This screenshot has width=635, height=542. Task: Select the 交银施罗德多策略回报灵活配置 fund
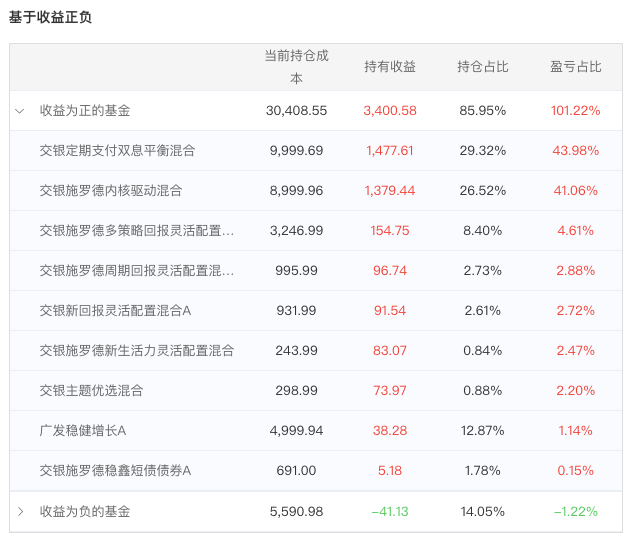(x=136, y=231)
